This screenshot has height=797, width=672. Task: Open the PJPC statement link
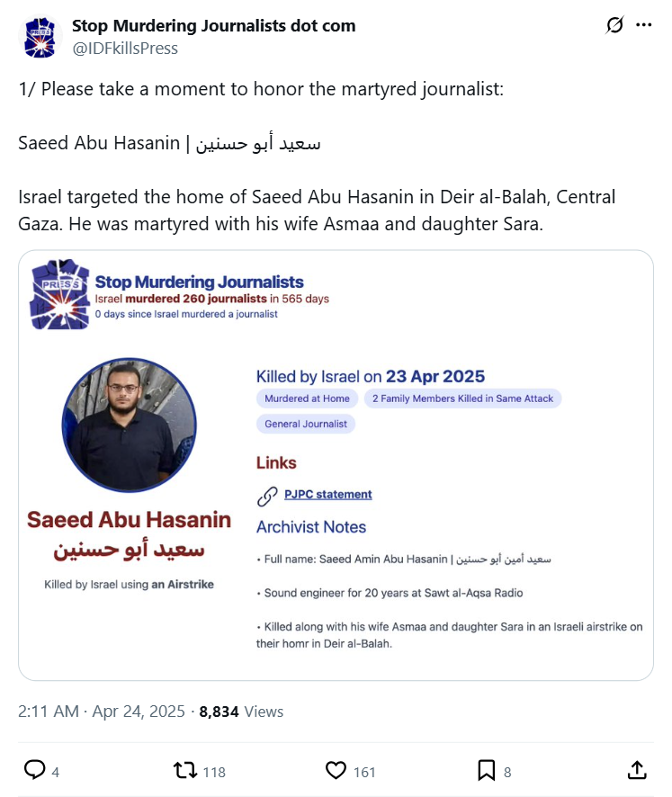(327, 494)
